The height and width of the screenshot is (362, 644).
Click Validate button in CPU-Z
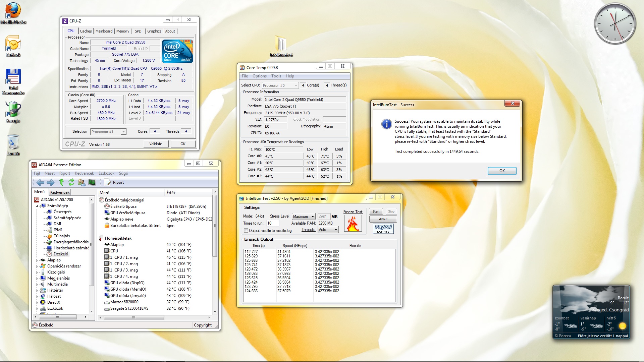[156, 144]
